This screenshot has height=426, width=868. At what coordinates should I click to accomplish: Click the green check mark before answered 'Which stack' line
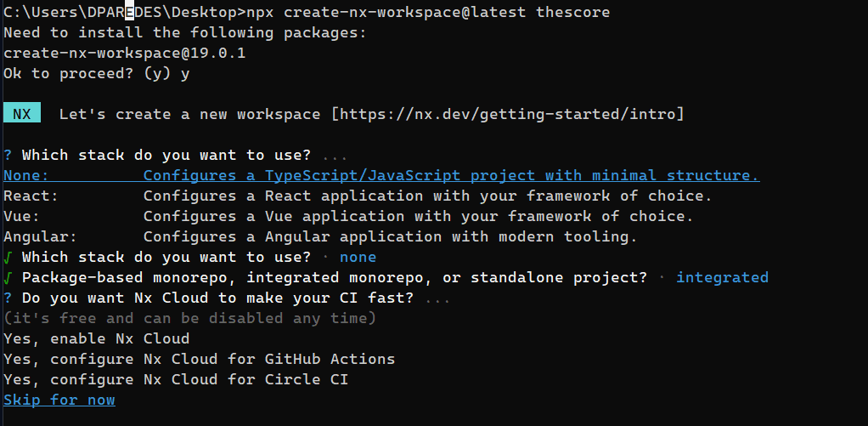click(x=8, y=257)
